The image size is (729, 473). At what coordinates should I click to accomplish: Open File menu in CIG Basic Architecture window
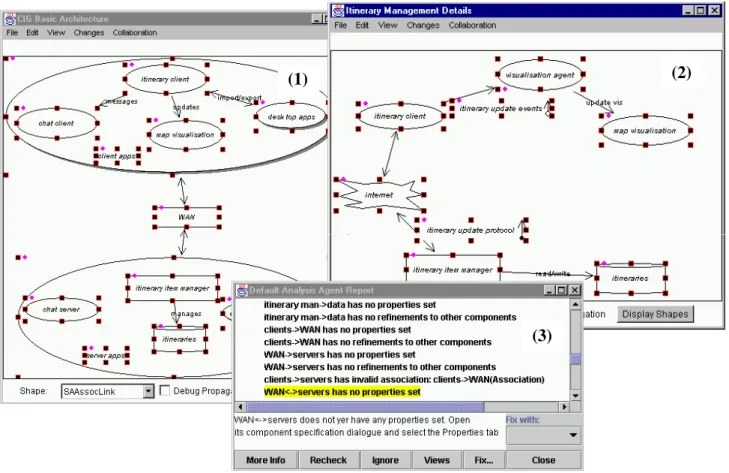coord(12,33)
